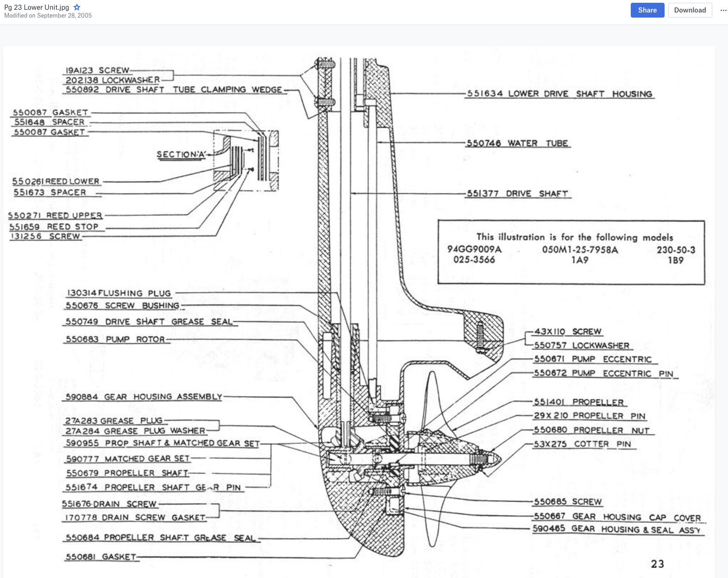This screenshot has width=728, height=578.
Task: Click the Section 'A' reed valve drawing
Action: [246, 160]
